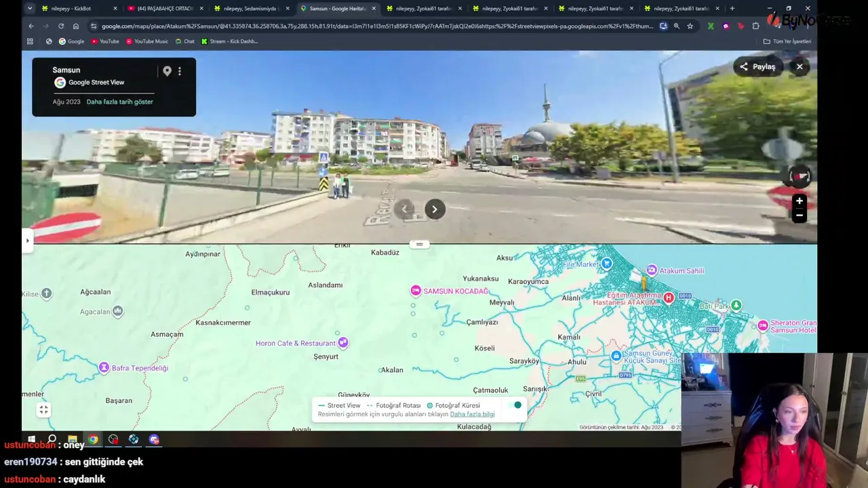Click the location pin icon beside Samsun
This screenshot has height=488, width=868.
(167, 71)
